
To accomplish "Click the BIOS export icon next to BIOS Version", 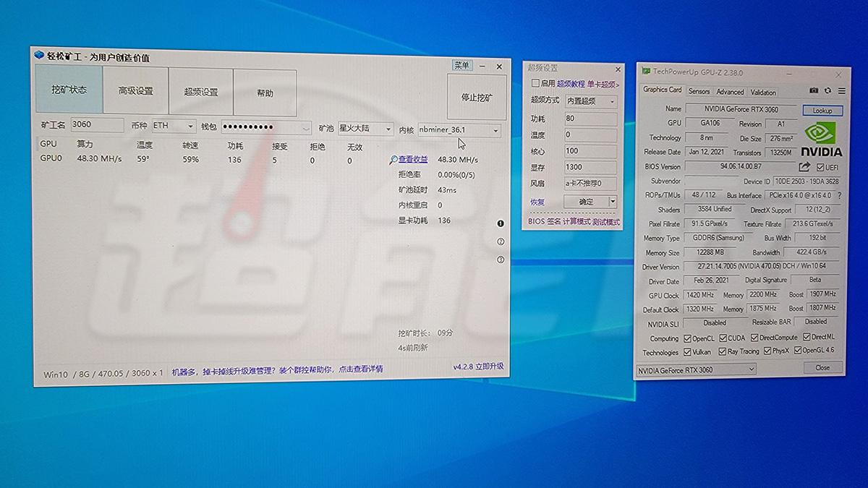I will click(x=804, y=166).
